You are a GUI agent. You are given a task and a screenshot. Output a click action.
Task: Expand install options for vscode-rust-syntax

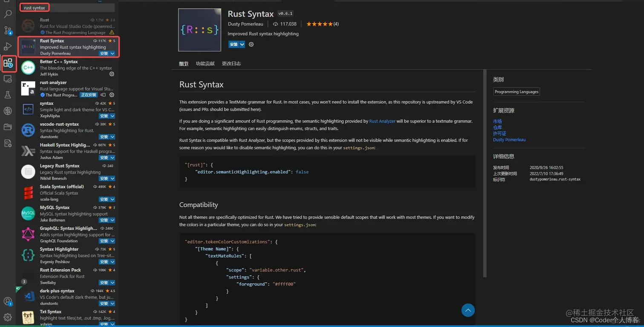pos(112,137)
